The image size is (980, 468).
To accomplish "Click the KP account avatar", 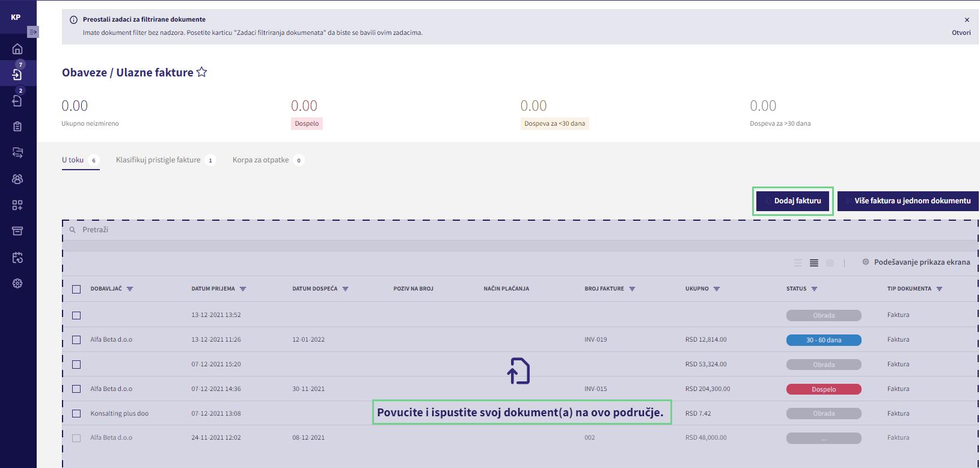I will tap(16, 17).
